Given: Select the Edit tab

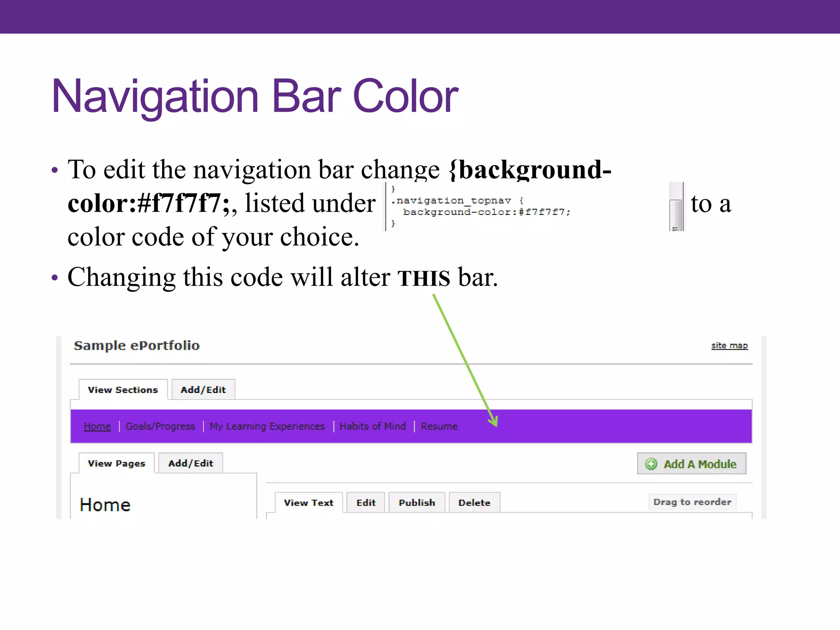Looking at the screenshot, I should pos(366,503).
